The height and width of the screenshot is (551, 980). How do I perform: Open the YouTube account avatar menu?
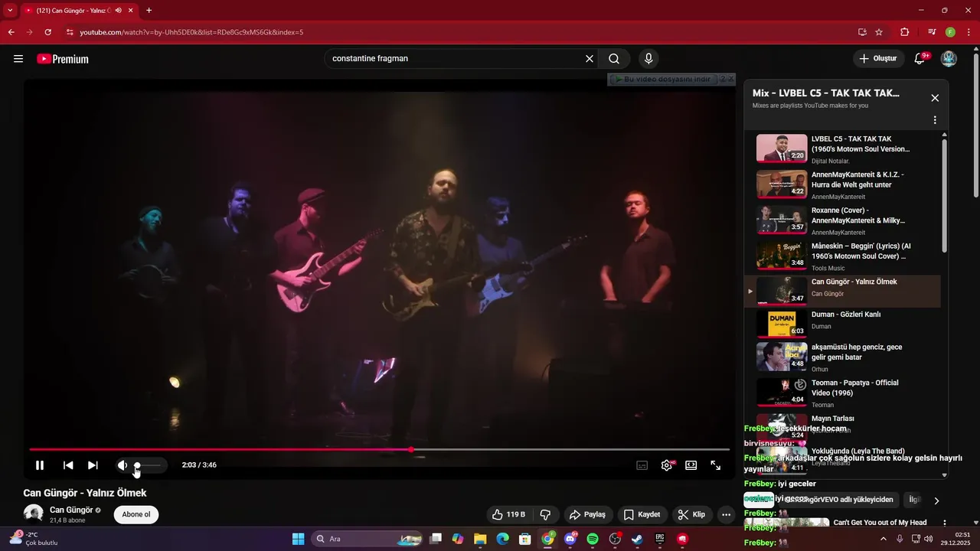949,59
